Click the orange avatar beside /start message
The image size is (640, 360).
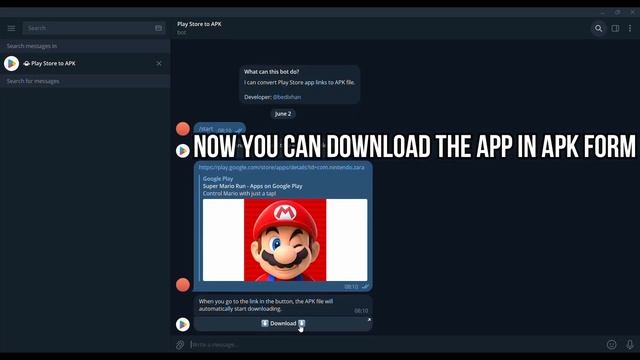pyautogui.click(x=183, y=129)
